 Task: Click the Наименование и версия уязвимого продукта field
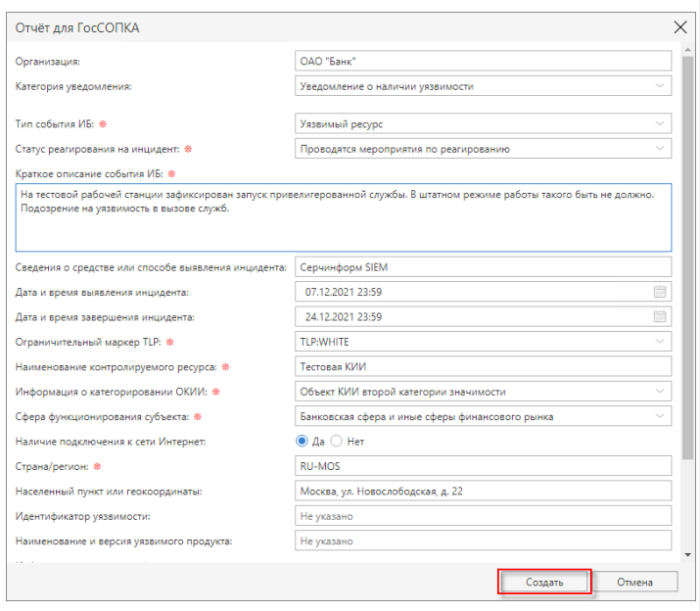(483, 540)
